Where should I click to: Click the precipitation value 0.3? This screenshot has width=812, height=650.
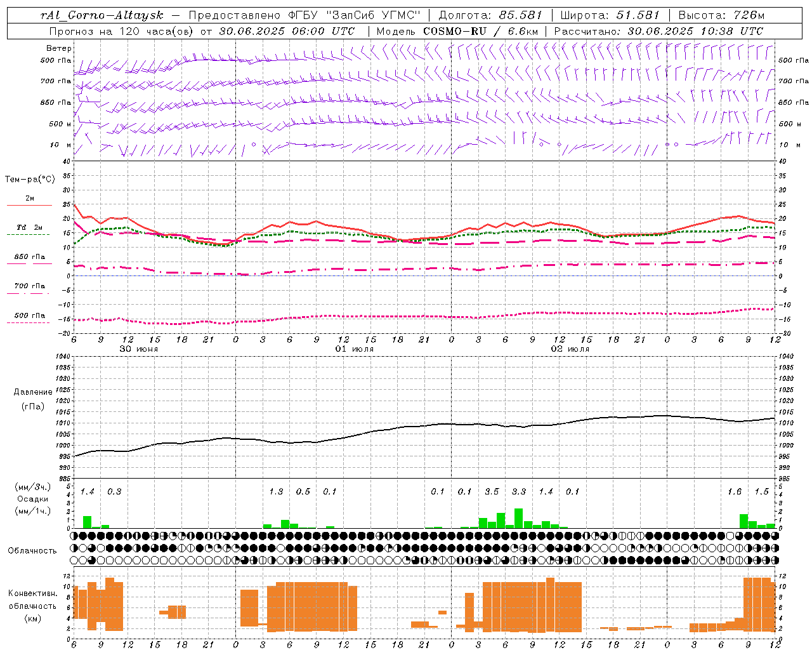114,492
